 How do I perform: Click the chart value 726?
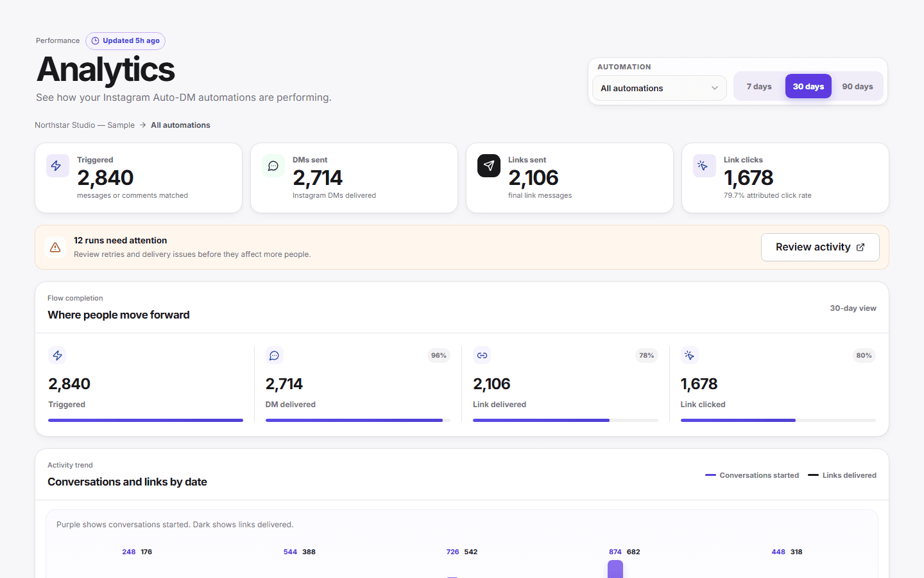pos(452,552)
